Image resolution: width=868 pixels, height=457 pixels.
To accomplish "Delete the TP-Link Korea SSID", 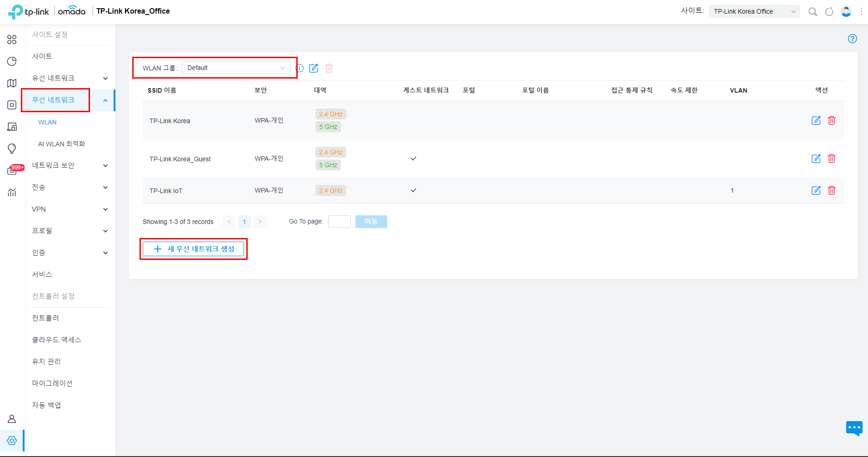I will [832, 120].
